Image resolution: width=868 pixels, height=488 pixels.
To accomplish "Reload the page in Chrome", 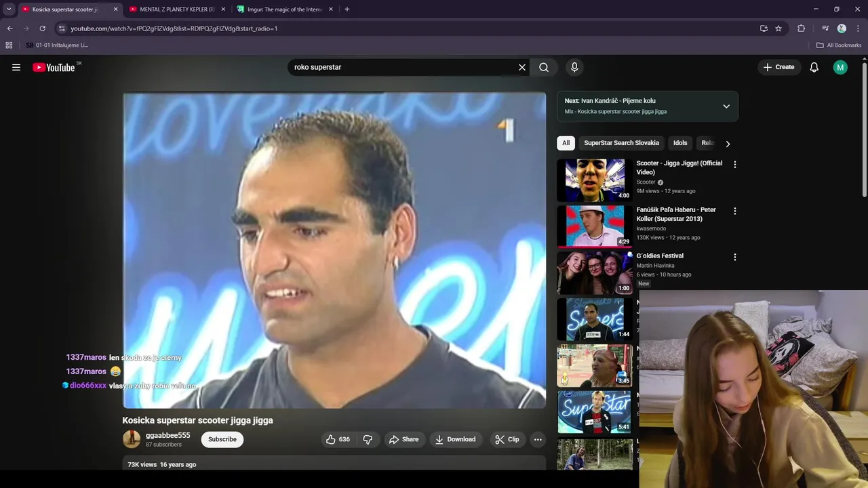I will (x=42, y=28).
